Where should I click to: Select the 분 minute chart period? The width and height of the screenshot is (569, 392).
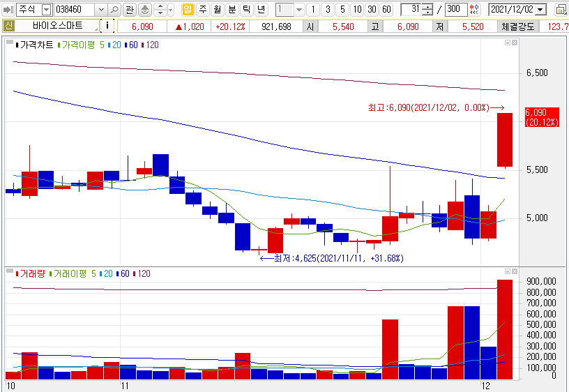(232, 10)
